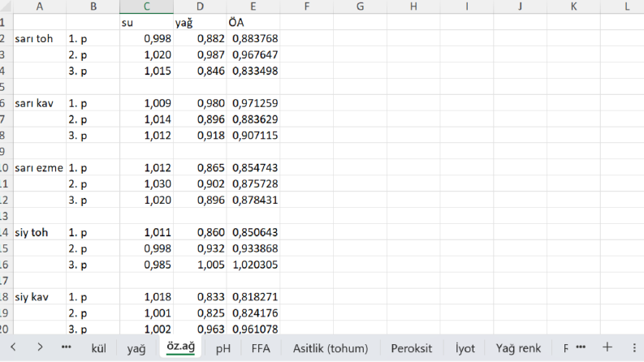The image size is (644, 362).
Task: Select row 9 header
Action: click(5, 152)
